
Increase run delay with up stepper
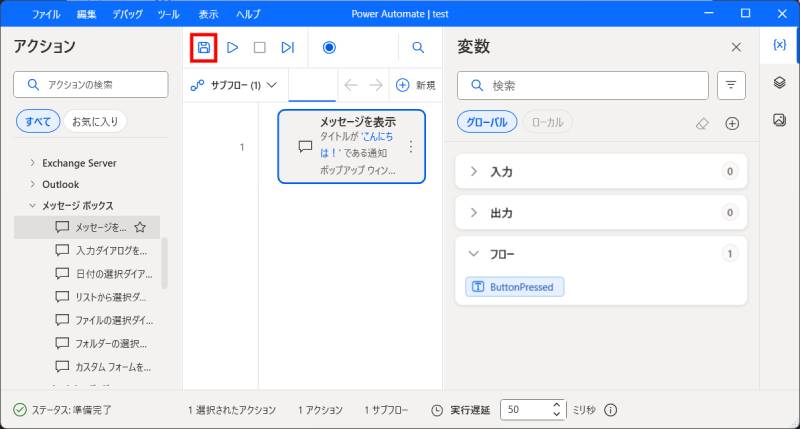coord(557,405)
